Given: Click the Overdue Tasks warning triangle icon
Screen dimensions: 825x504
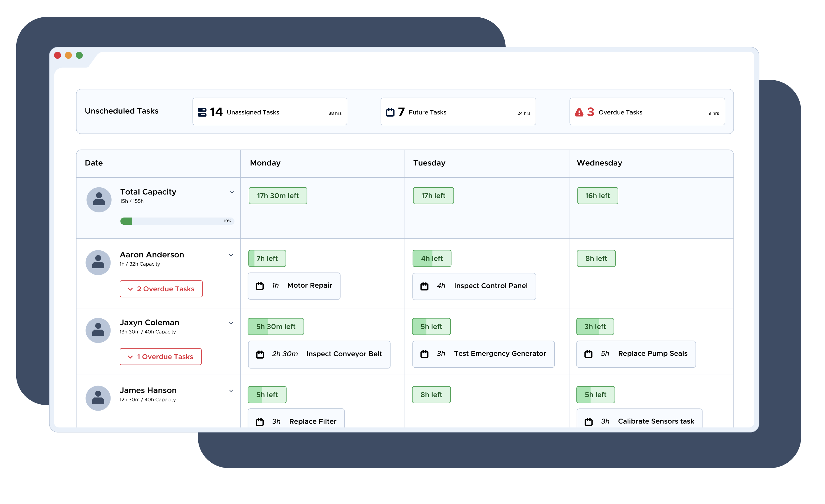Looking at the screenshot, I should [x=579, y=112].
